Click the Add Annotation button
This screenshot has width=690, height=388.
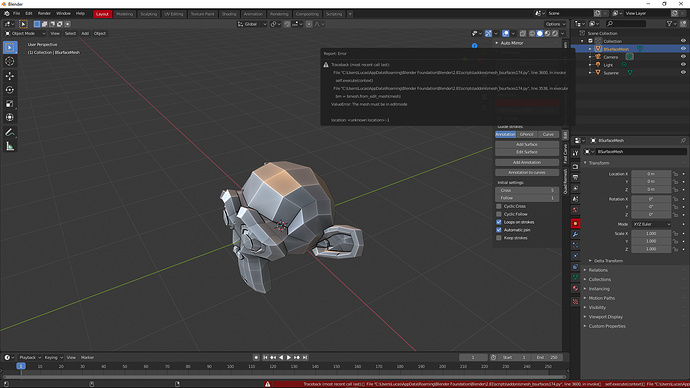pyautogui.click(x=527, y=163)
